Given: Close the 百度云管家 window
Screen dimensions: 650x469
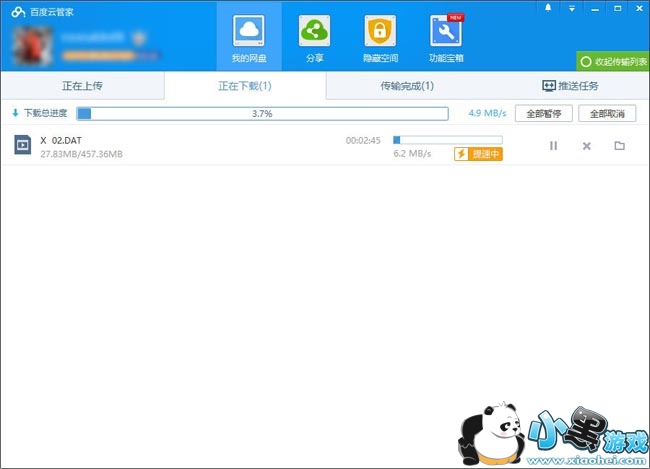Looking at the screenshot, I should click(x=640, y=8).
